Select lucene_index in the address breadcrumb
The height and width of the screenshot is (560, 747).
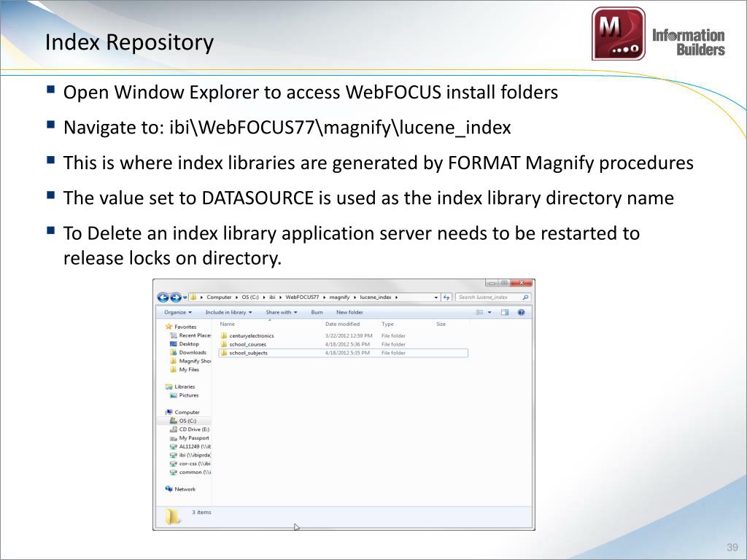click(376, 297)
